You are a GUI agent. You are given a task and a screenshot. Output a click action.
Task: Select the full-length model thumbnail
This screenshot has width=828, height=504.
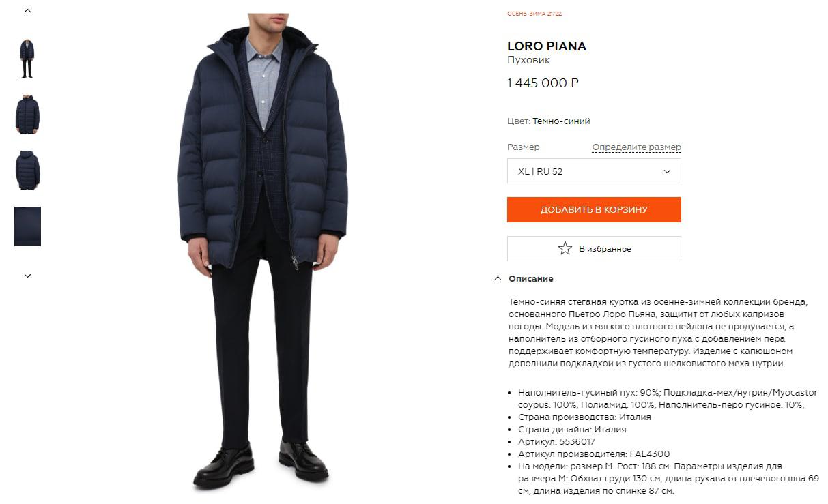(x=27, y=59)
